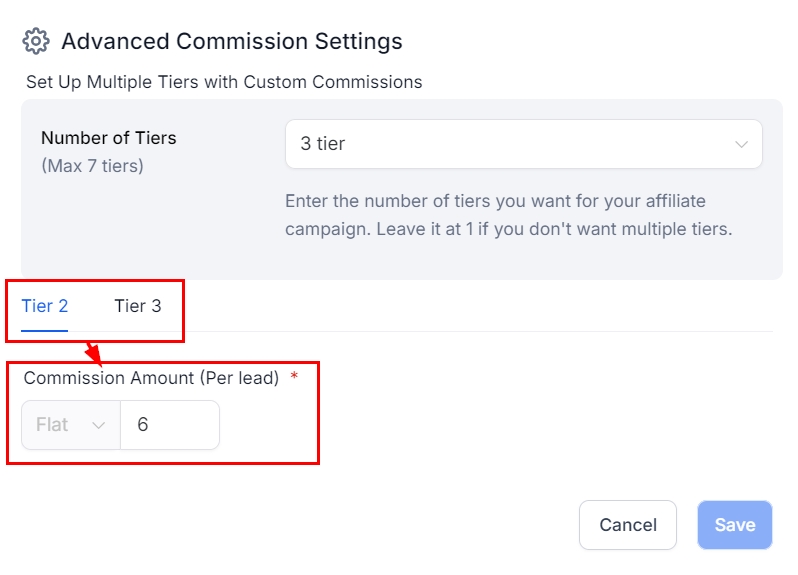Screen dimensions: 798x575
Task: Open the Number of Tiers dropdown chevron
Action: click(x=741, y=144)
